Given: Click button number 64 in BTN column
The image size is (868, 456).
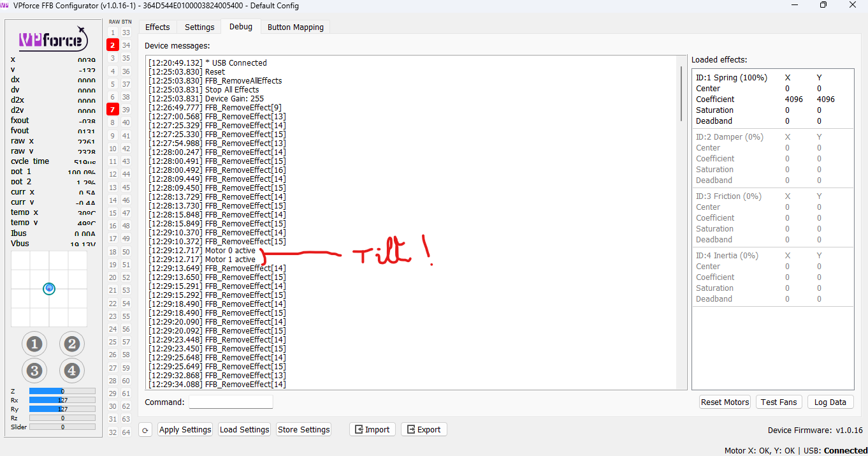Looking at the screenshot, I should [126, 432].
